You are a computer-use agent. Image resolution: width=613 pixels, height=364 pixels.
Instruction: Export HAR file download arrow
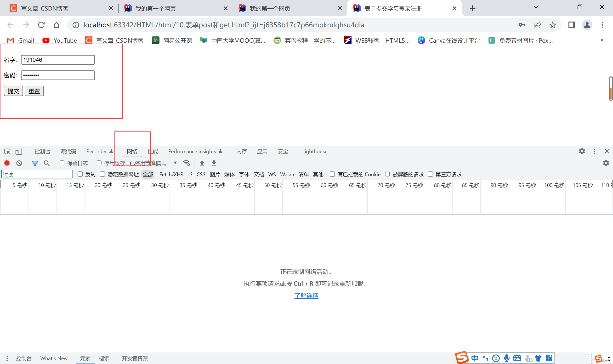tap(214, 163)
